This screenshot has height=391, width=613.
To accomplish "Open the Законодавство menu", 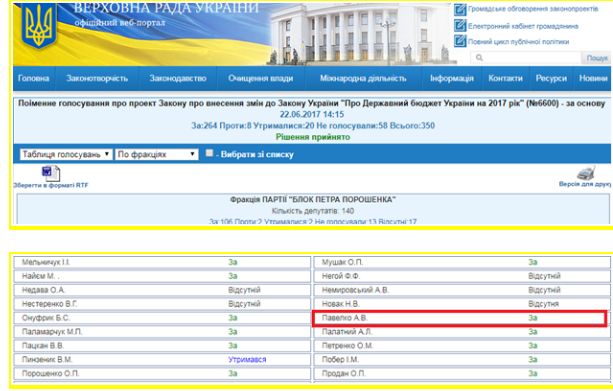I will click(x=178, y=78).
